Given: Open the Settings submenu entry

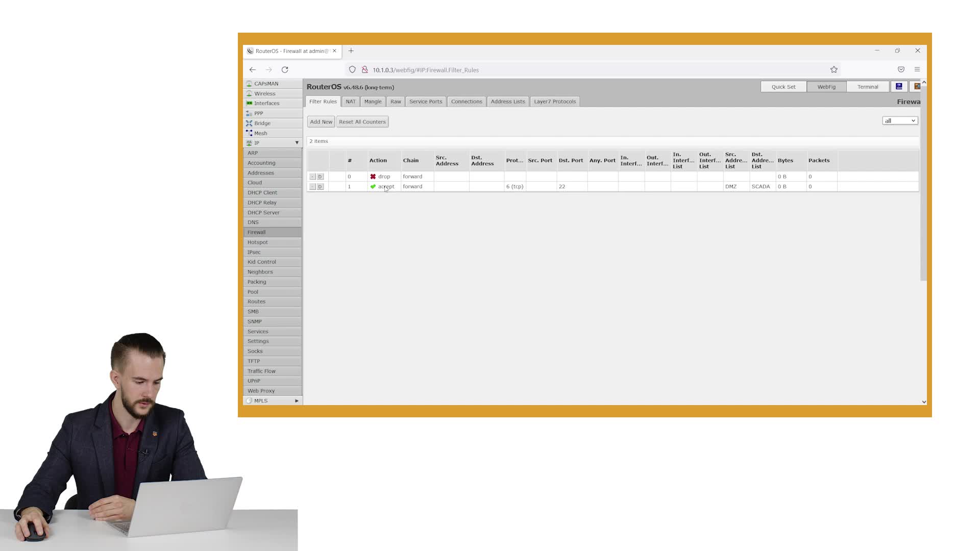Looking at the screenshot, I should 273,341.
